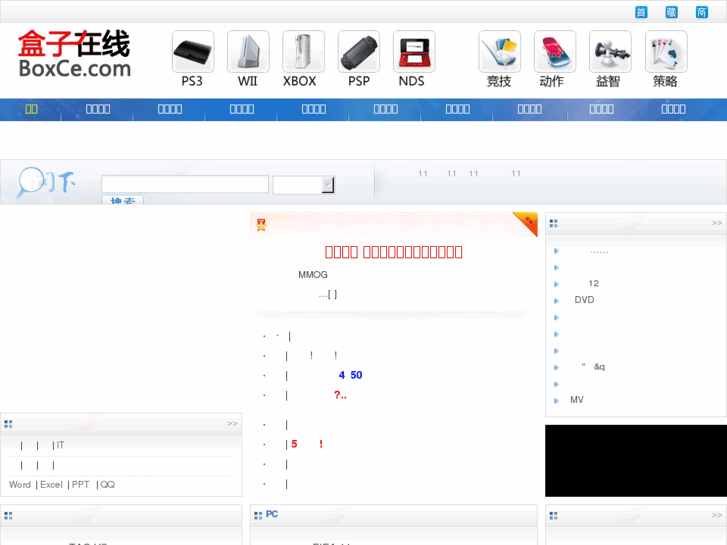Viewport: 727px width, 545px height.
Task: Click the arrow bullet beside DVD entry
Action: click(556, 301)
